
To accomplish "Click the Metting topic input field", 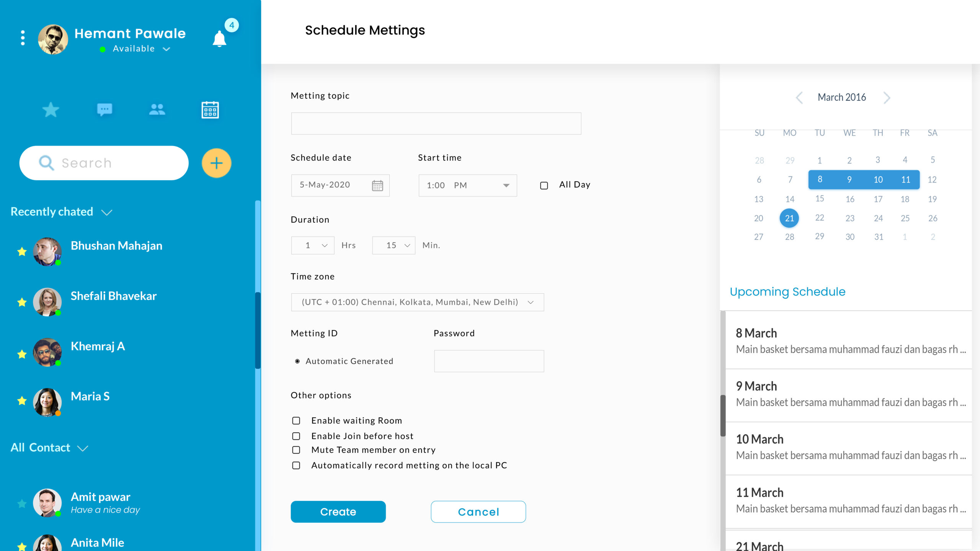I will [436, 124].
